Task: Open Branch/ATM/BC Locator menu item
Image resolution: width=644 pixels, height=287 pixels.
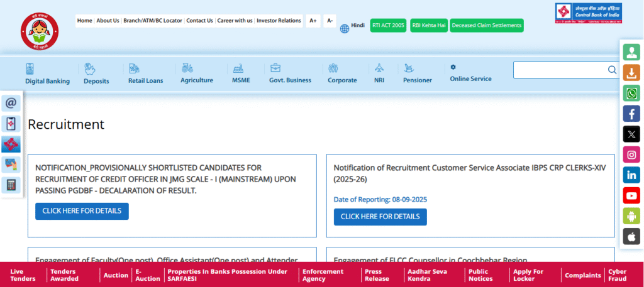Action: coord(153,21)
